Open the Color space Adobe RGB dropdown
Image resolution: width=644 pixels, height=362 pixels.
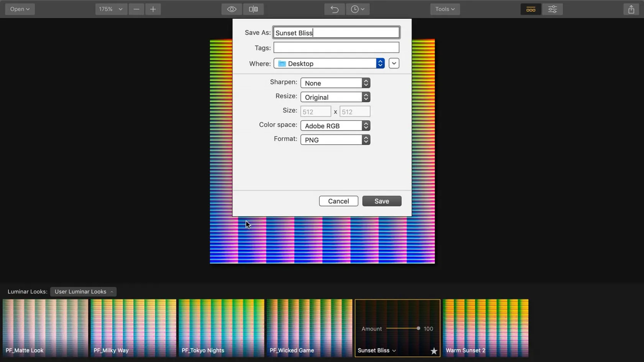(x=335, y=126)
